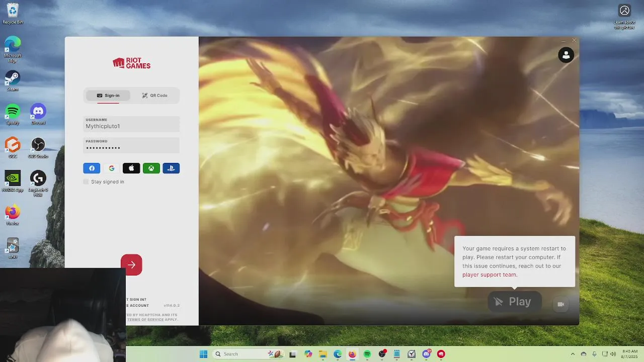
Task: Click the microphone tray icon
Action: tap(595, 354)
